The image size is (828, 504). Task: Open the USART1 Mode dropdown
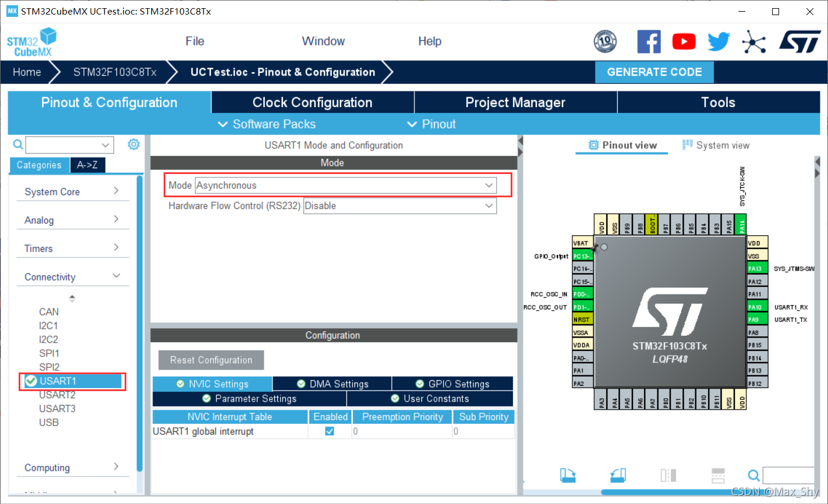[x=345, y=185]
